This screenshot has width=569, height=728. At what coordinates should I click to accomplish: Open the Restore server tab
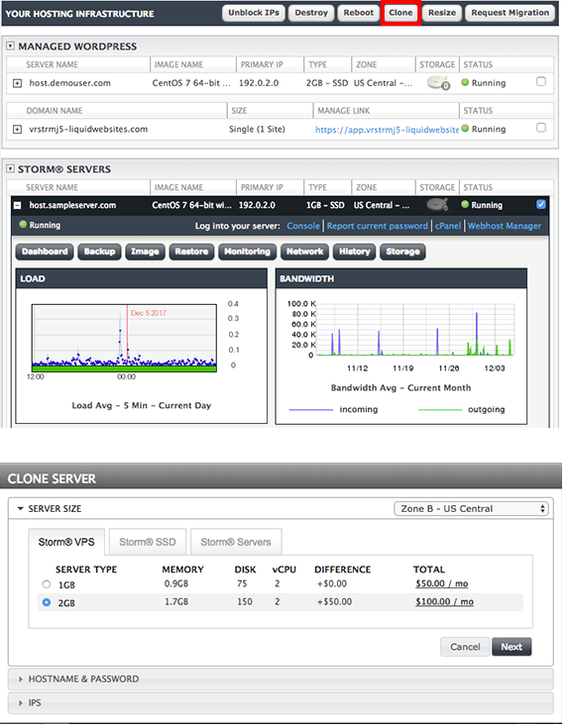(x=191, y=252)
